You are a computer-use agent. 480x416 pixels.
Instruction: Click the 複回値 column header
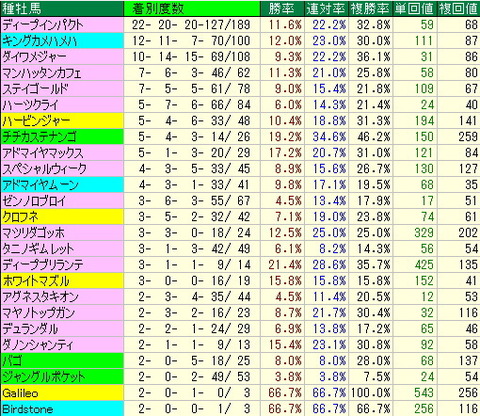[x=459, y=9]
